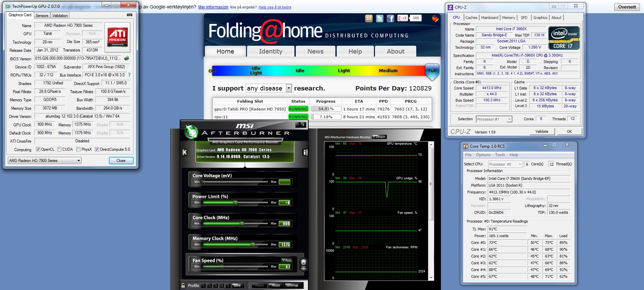Image resolution: width=644 pixels, height=290 pixels.
Task: Toggle the Auto fan speed button in Afterburner
Action: click(x=287, y=260)
